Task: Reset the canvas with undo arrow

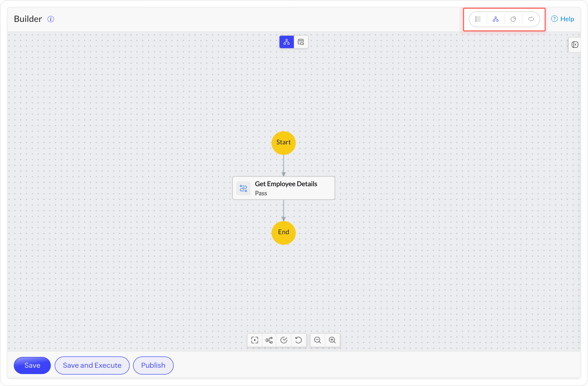Action: pyautogui.click(x=298, y=340)
